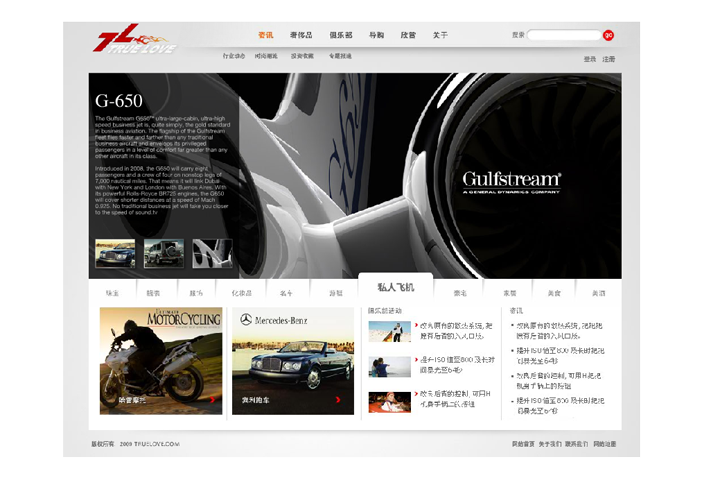Screen dimensions: 720x480
Task: Go to the 俱乐部 navigation item
Action: pos(341,35)
